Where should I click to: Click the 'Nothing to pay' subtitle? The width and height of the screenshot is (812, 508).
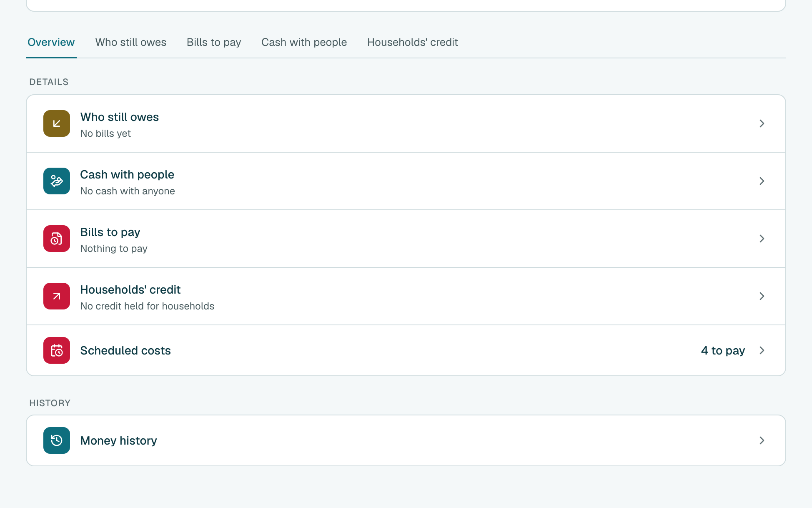(114, 249)
